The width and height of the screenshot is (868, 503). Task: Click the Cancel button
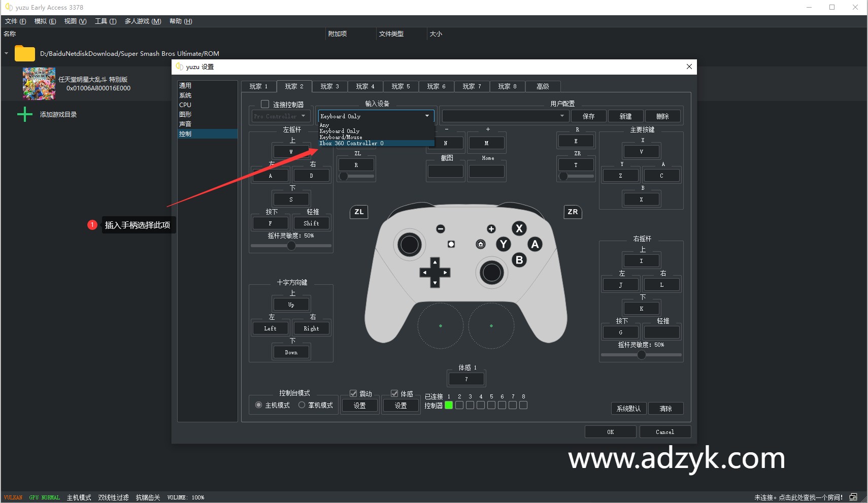(x=665, y=432)
